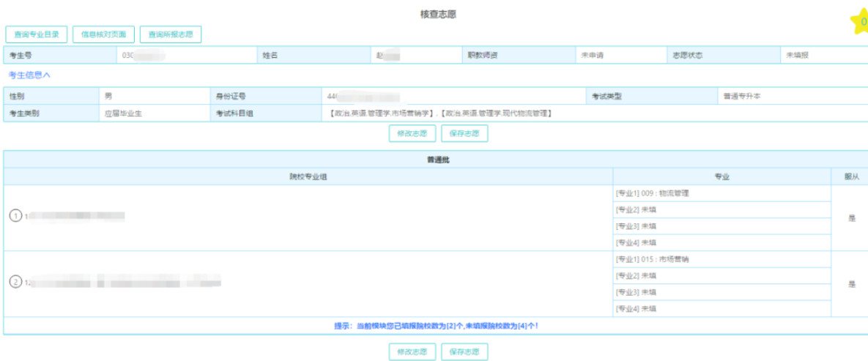The width and height of the screenshot is (868, 361).
Task: Click the 核查志愿 page title
Action: point(439,15)
